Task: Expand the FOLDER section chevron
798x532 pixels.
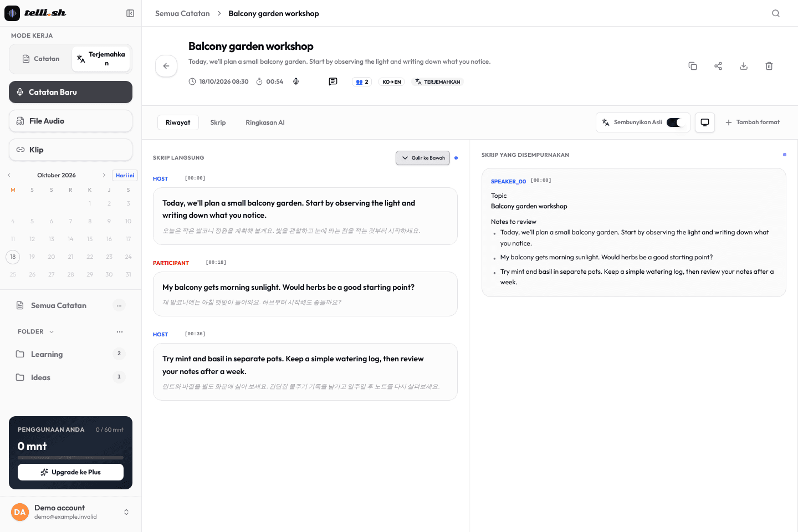Action: pos(52,332)
